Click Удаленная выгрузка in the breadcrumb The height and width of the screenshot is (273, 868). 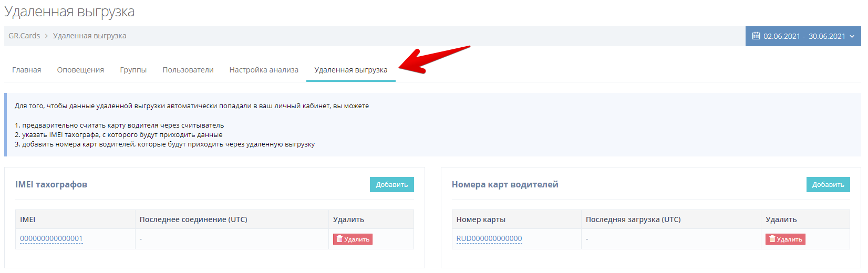pos(89,36)
